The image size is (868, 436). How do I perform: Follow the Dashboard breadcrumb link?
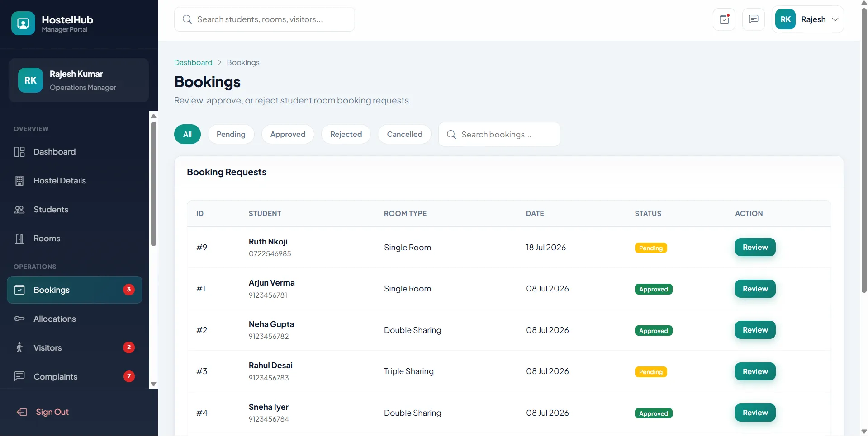click(193, 62)
